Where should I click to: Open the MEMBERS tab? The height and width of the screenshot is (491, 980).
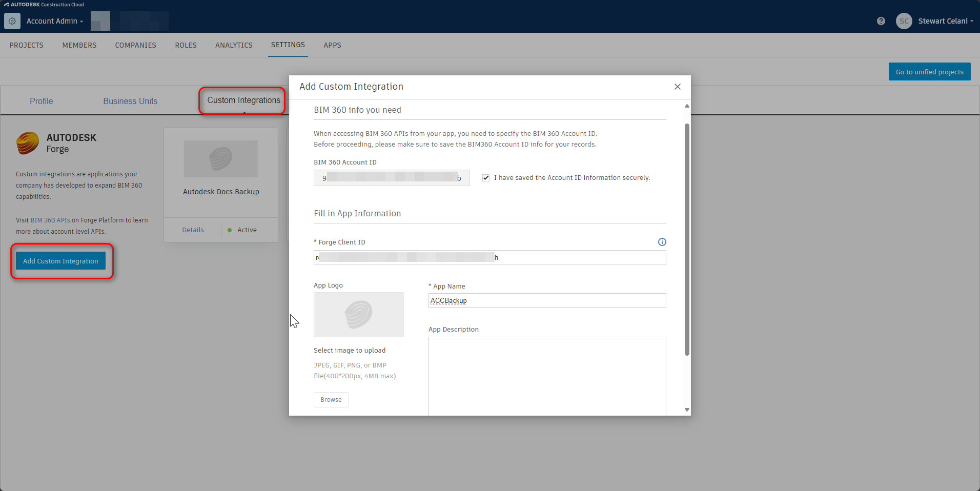(x=79, y=45)
